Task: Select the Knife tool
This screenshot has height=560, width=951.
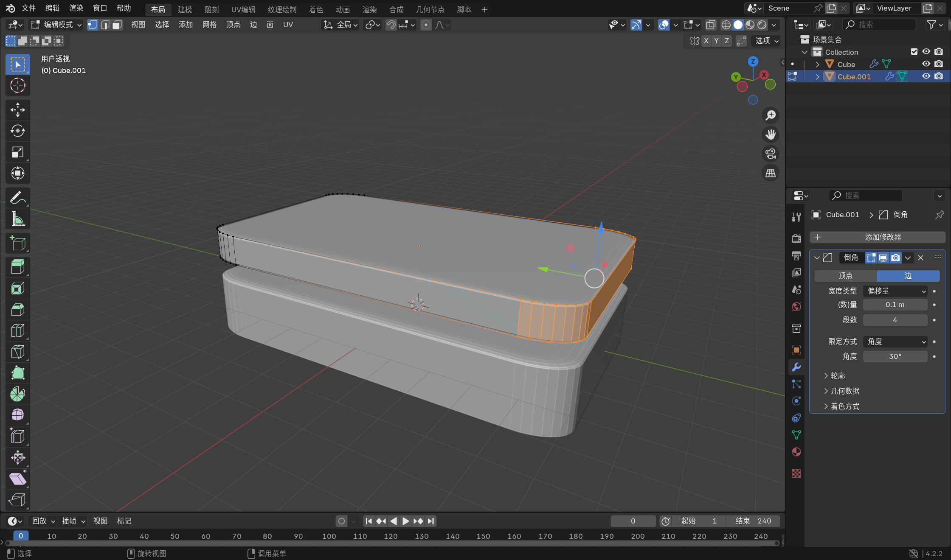Action: click(x=17, y=352)
